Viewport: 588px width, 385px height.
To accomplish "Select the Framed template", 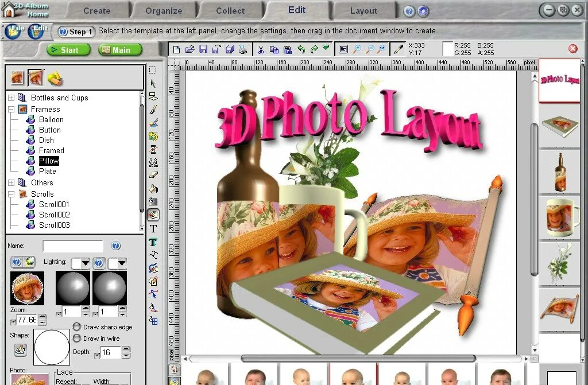I will pos(51,150).
